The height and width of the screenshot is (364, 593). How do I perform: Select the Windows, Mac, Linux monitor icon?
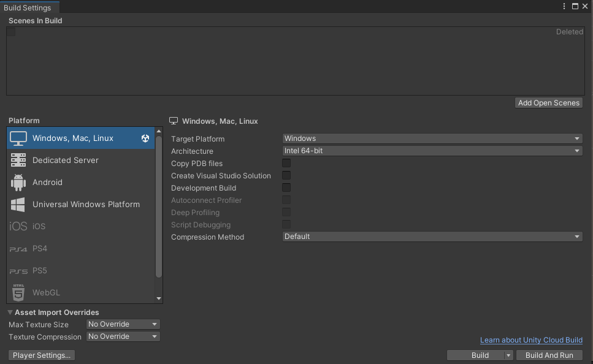(18, 138)
